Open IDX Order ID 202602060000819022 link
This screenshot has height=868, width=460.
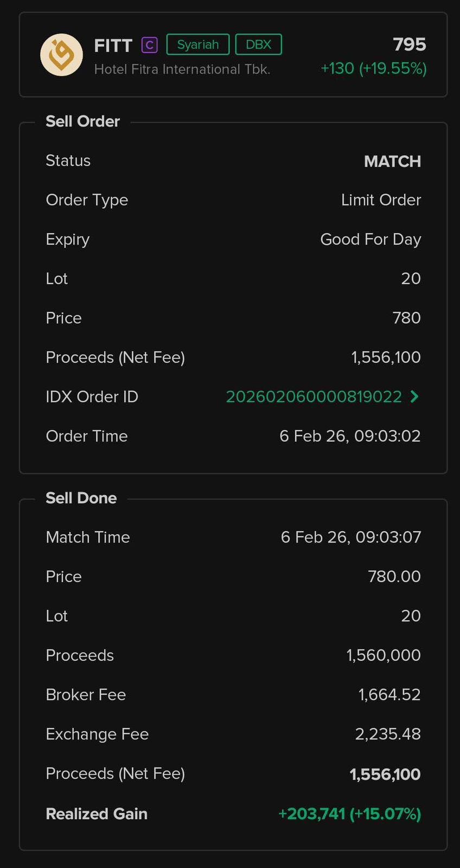pyautogui.click(x=314, y=397)
